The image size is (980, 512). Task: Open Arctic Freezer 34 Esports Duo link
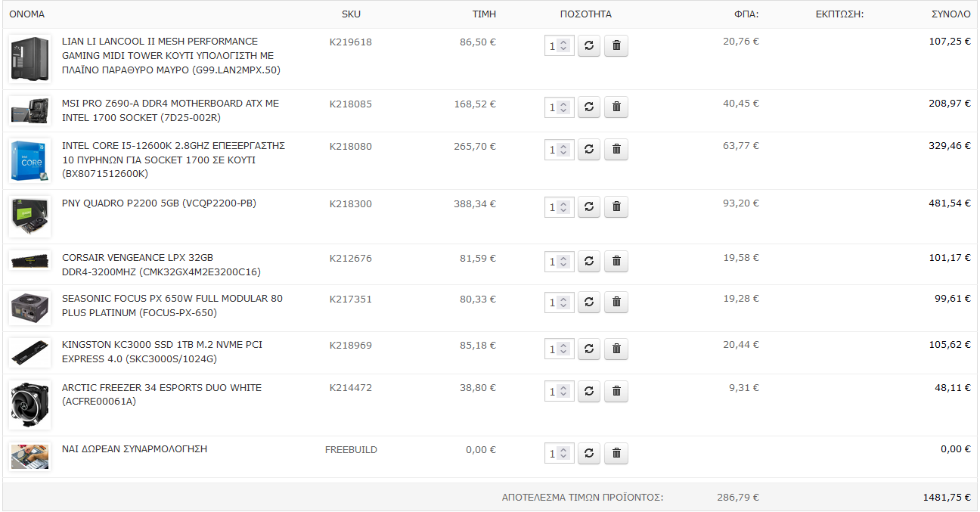[162, 395]
